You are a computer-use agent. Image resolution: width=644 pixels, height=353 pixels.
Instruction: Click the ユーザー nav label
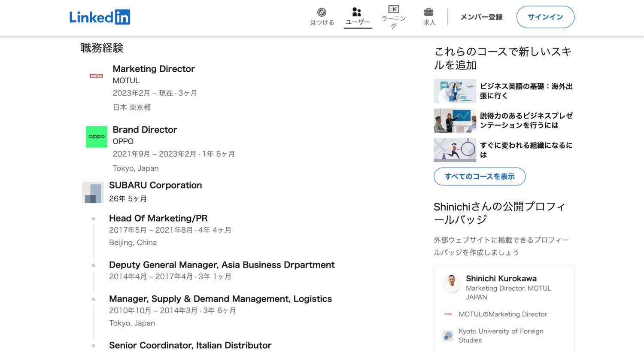point(358,22)
